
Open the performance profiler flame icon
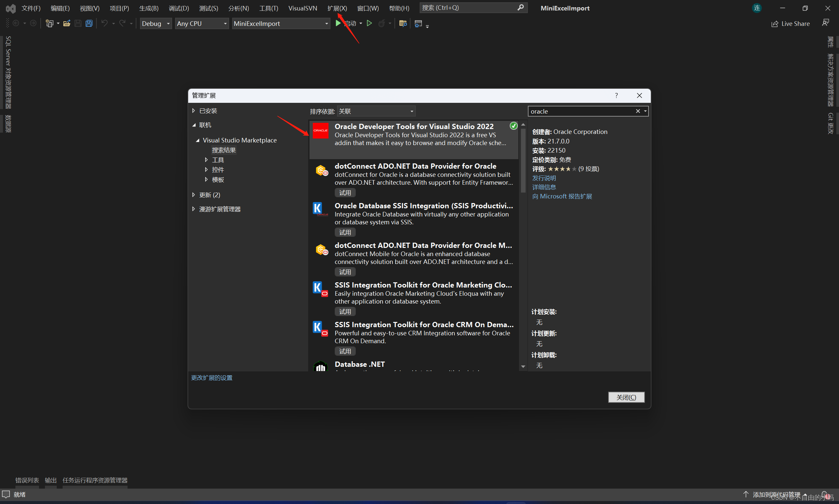click(382, 23)
